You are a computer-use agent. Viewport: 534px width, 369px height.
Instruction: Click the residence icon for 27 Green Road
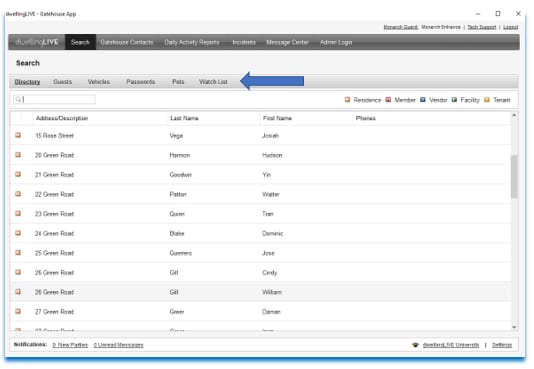coord(18,311)
